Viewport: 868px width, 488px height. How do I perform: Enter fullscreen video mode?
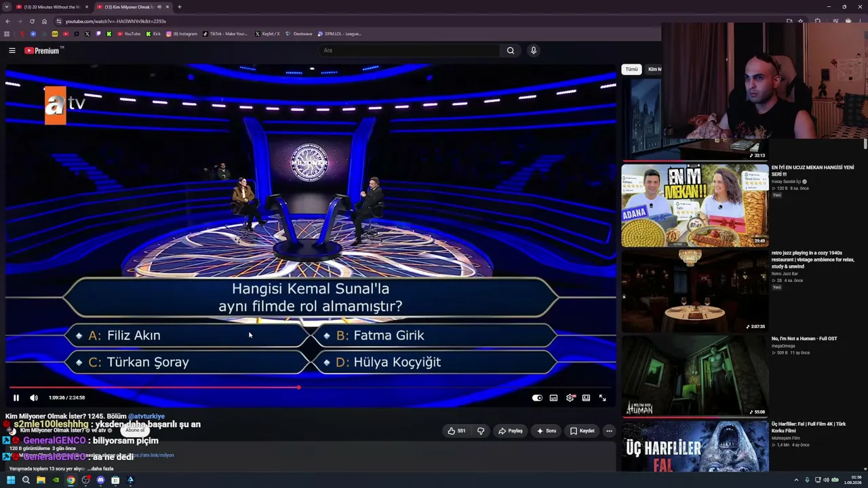(x=602, y=398)
